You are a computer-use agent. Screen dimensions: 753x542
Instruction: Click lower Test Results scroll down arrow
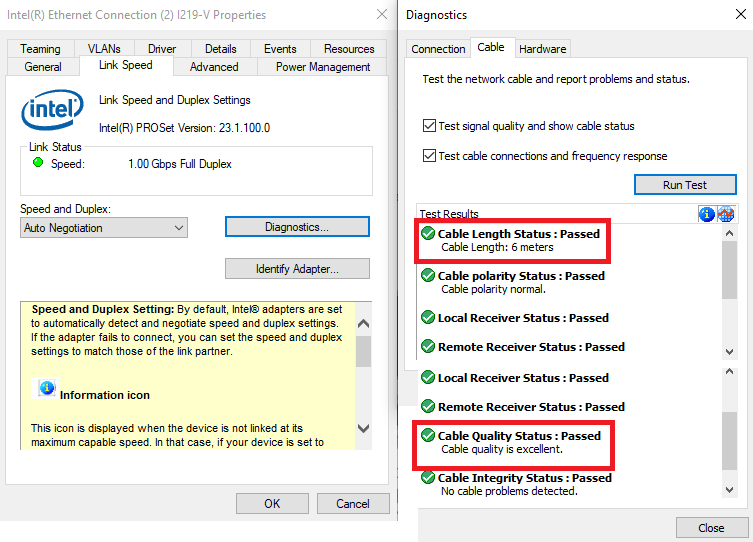point(729,490)
